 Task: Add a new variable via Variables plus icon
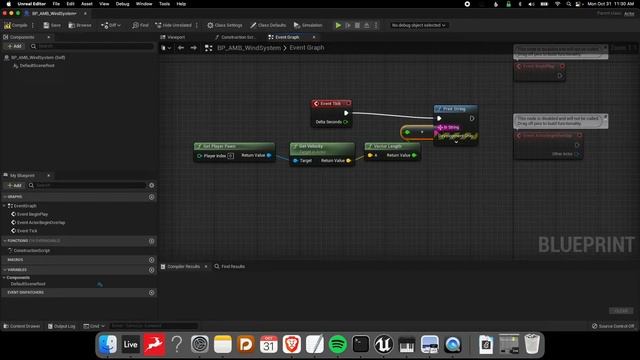pos(151,270)
